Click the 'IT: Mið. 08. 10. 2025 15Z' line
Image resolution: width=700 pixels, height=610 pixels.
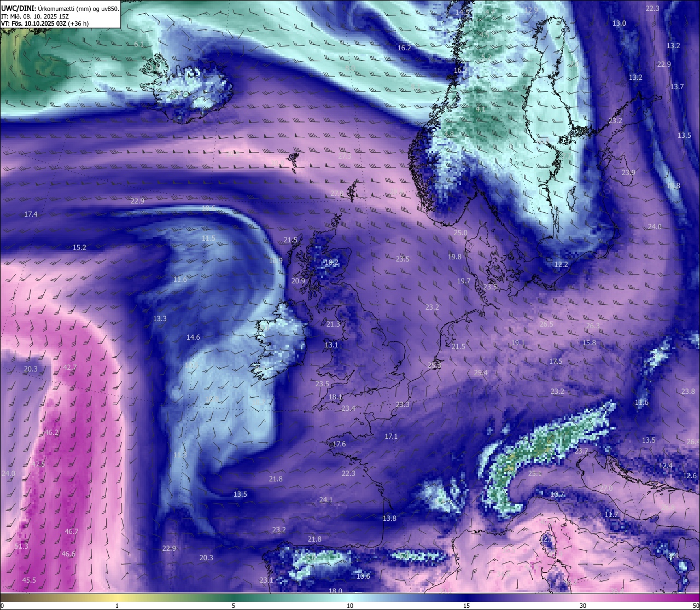pyautogui.click(x=35, y=16)
